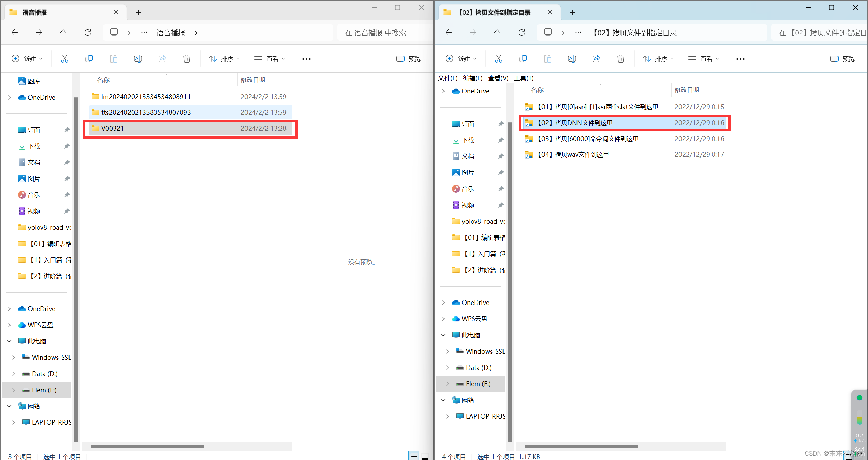The width and height of the screenshot is (868, 460).
Task: Open the 排序 sort dropdown in left window
Action: tap(224, 59)
